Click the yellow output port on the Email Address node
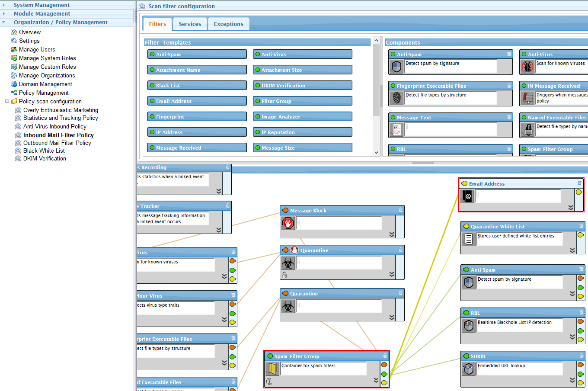 pos(579,192)
